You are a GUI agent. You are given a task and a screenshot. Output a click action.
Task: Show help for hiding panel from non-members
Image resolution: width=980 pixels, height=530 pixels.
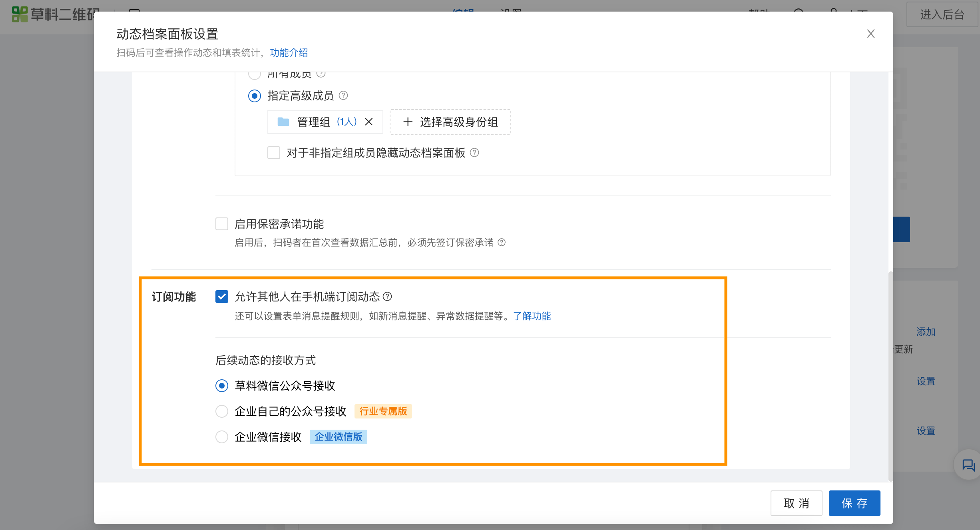474,153
